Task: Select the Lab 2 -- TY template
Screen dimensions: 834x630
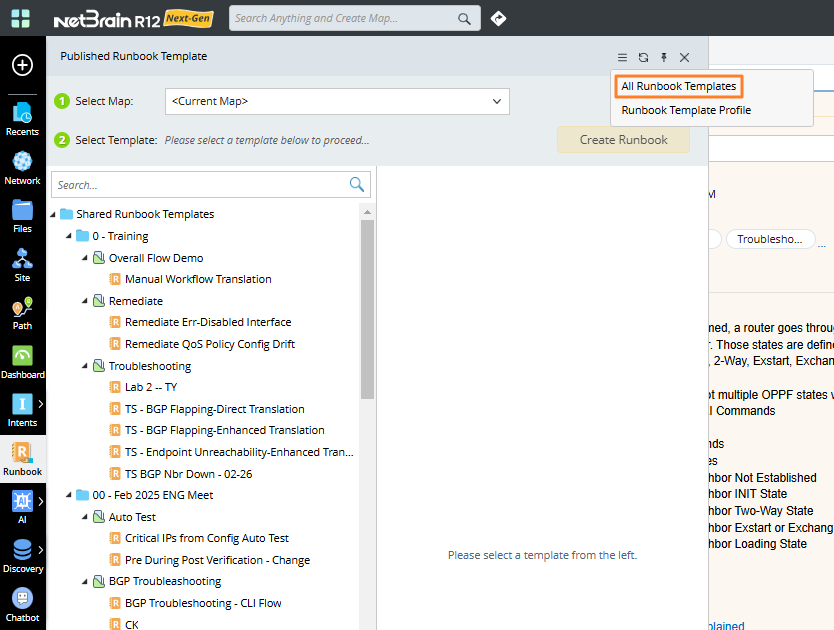Action: pyautogui.click(x=151, y=387)
